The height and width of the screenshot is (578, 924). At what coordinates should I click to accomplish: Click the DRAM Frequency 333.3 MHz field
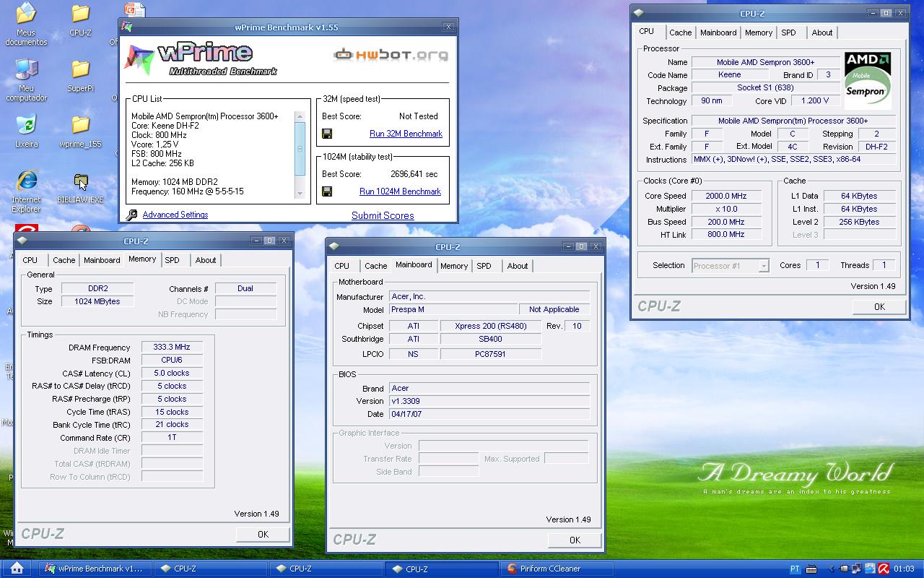[x=172, y=348]
